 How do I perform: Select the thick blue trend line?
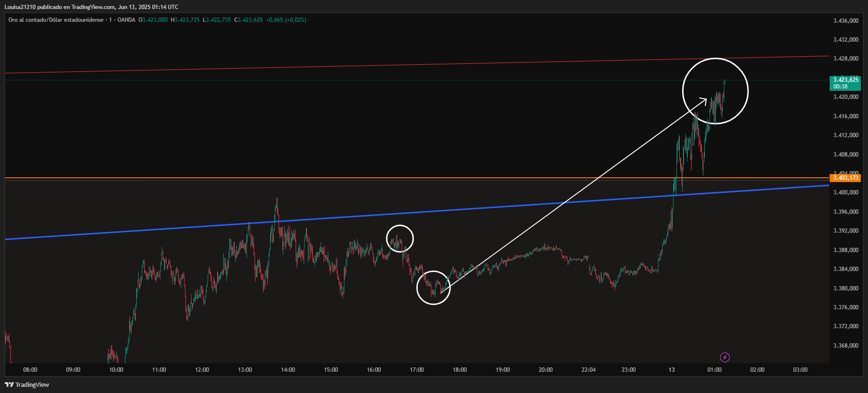[x=416, y=212]
